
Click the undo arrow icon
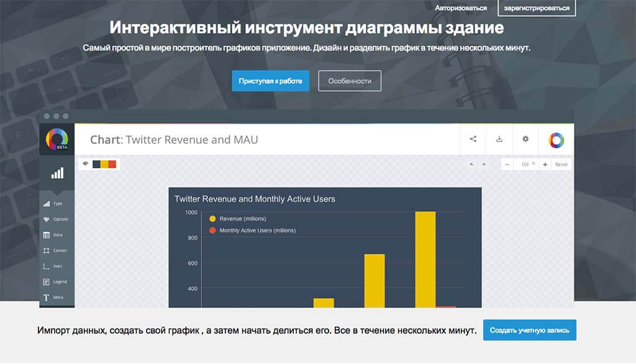471,165
